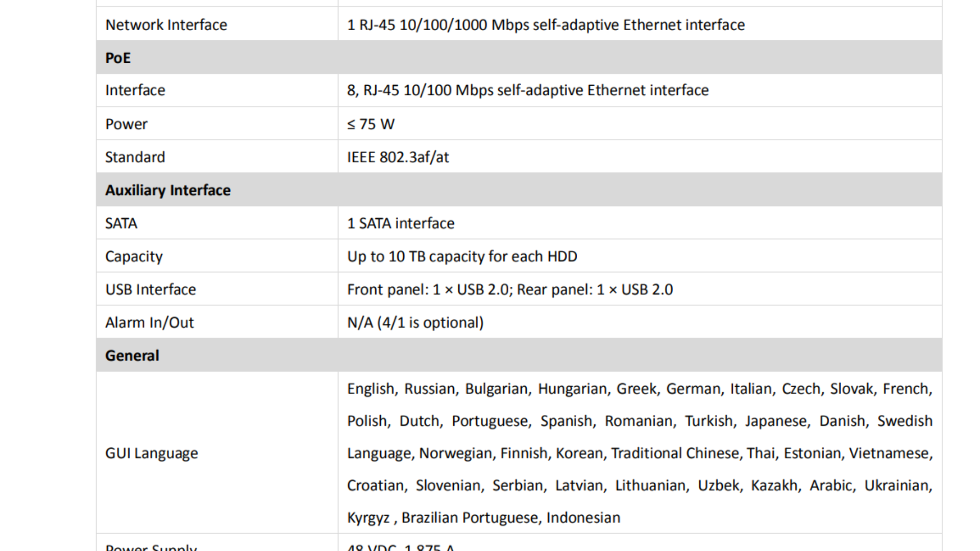
Task: Click the PoE Interface row label
Action: (135, 90)
